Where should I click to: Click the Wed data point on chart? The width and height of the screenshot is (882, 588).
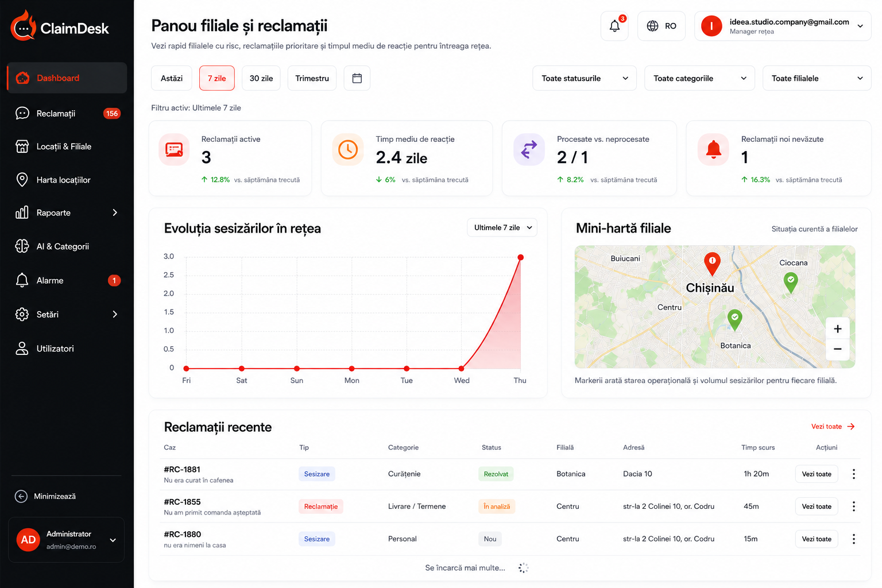[462, 368]
